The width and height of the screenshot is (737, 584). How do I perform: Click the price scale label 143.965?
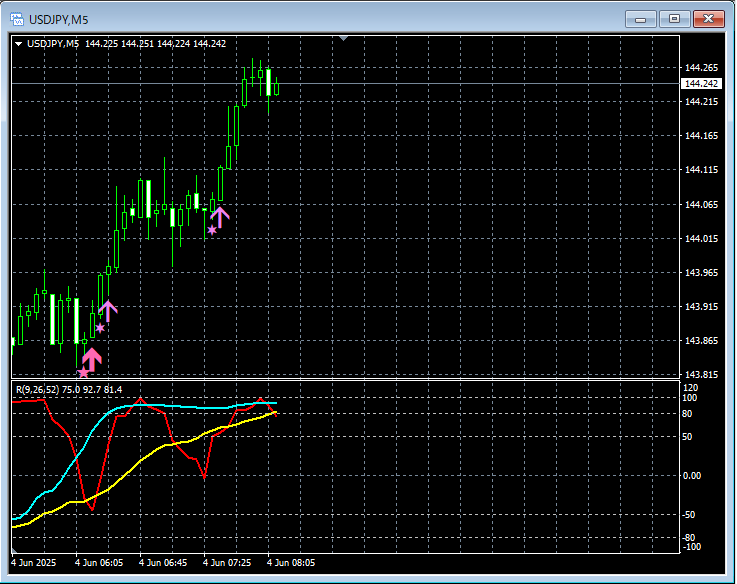point(701,273)
